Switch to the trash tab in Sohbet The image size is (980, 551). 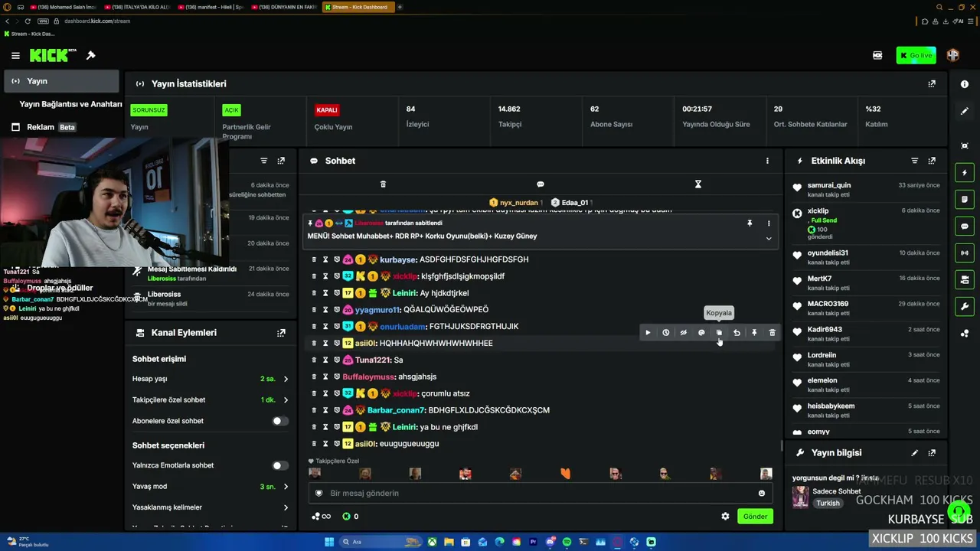(x=384, y=184)
